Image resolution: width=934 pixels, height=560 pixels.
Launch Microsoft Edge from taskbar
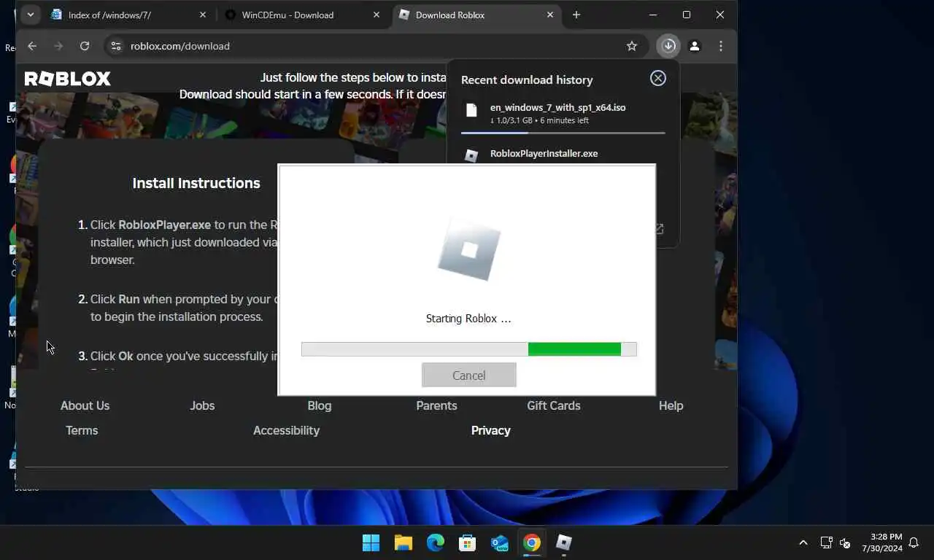click(436, 542)
